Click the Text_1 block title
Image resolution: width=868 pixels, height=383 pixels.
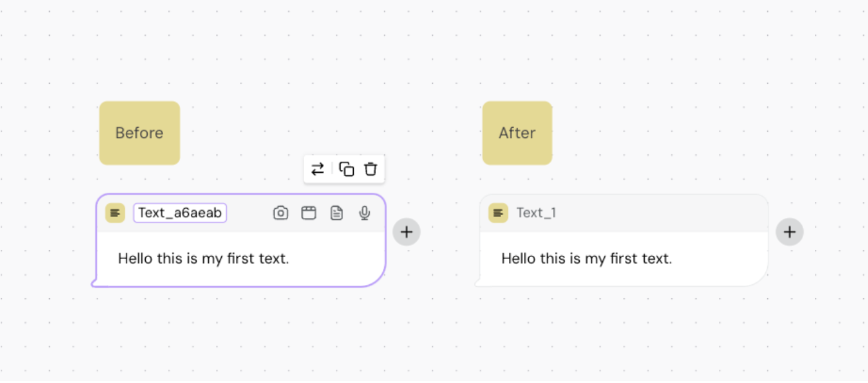[536, 213]
